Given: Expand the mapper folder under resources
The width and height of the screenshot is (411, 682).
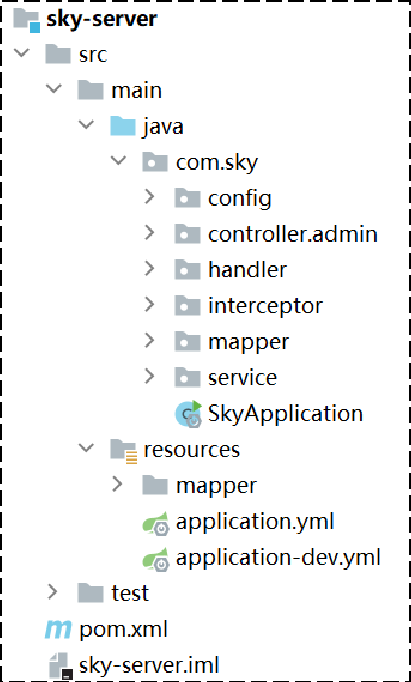Looking at the screenshot, I should (x=117, y=484).
